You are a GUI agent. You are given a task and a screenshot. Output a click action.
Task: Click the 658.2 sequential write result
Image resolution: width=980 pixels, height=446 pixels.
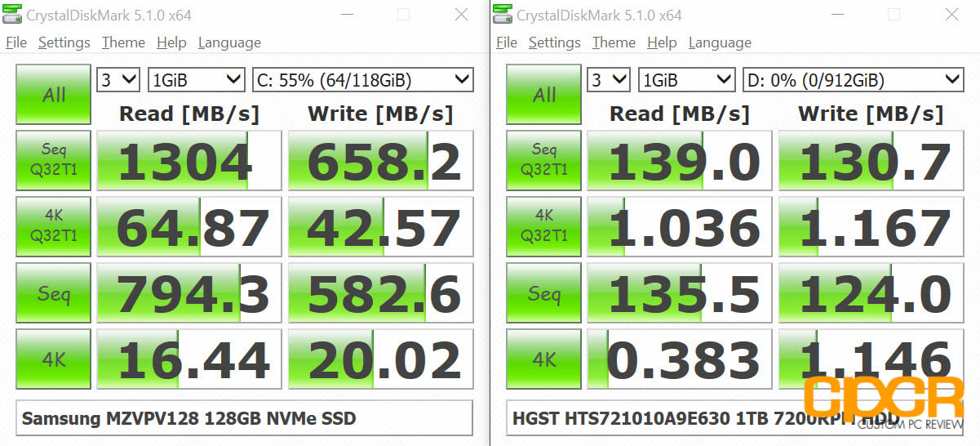381,161
